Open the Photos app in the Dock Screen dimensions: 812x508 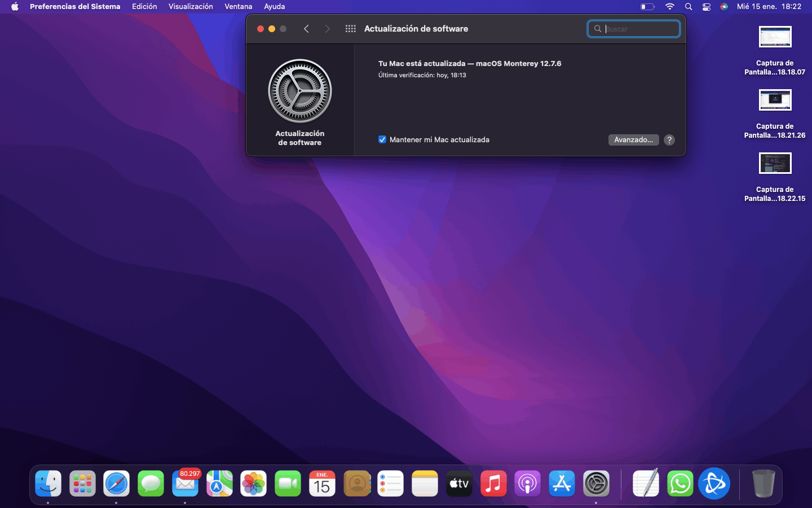coord(253,484)
